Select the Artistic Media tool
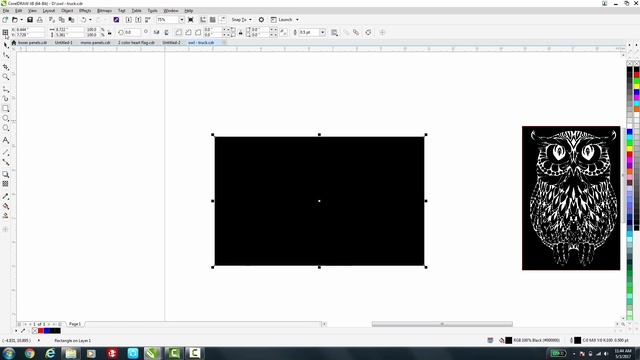 [x=6, y=98]
